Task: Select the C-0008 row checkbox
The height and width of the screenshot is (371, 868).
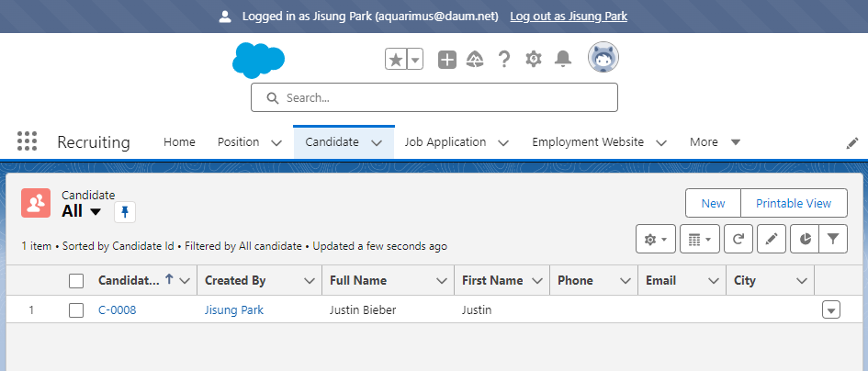Action: pyautogui.click(x=76, y=310)
